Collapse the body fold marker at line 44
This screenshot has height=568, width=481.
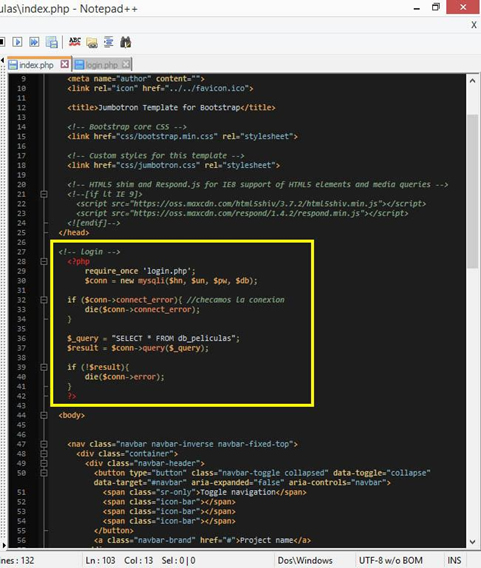pos(44,415)
